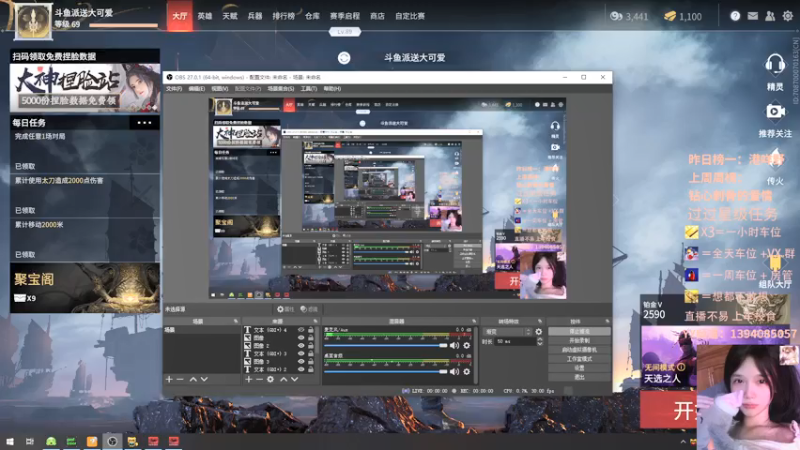Click 桌面音频 volume slider

pyautogui.click(x=385, y=371)
